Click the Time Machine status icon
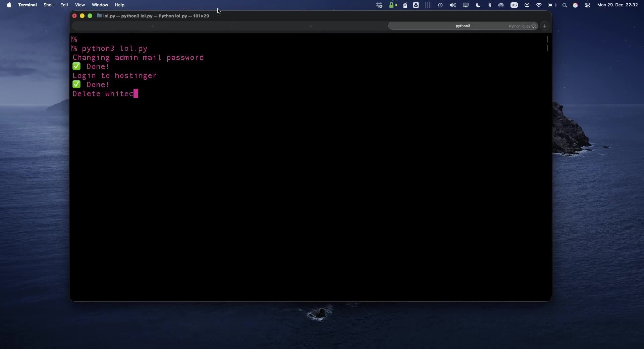The height and width of the screenshot is (349, 644). (x=440, y=5)
